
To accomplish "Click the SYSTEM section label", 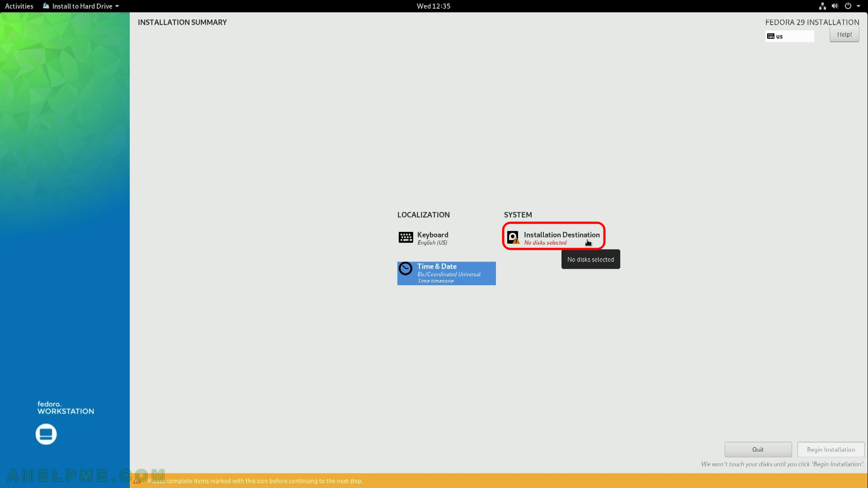I will (x=518, y=215).
